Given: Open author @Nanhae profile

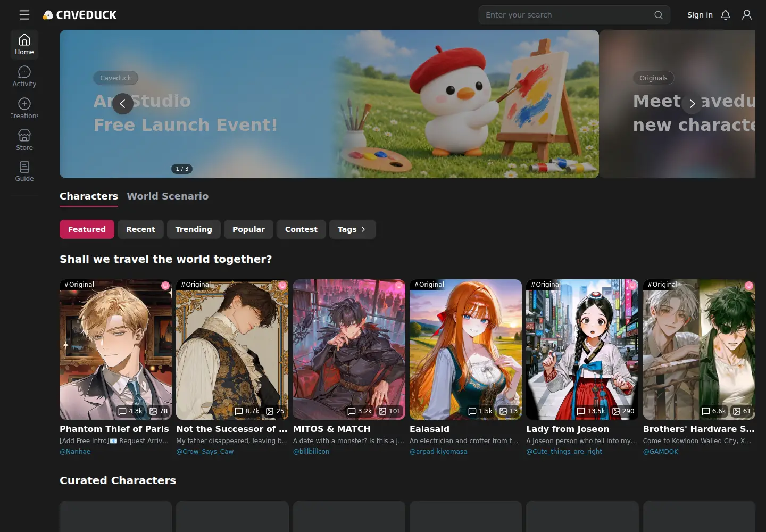Looking at the screenshot, I should pyautogui.click(x=75, y=452).
